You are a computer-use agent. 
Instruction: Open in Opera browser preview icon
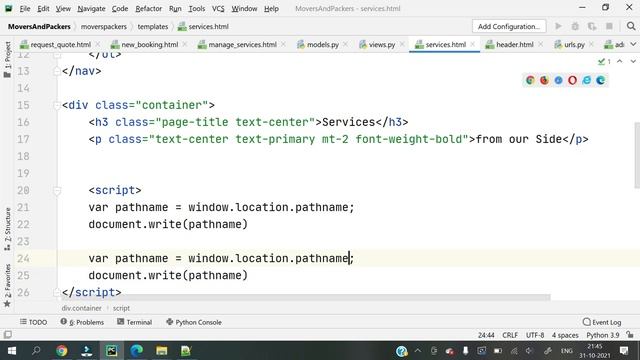[572, 80]
